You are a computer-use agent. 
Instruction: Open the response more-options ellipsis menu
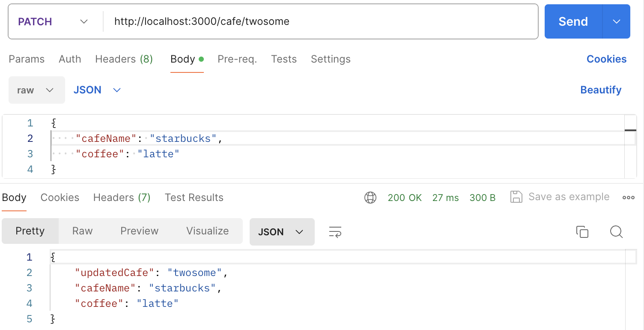point(628,198)
